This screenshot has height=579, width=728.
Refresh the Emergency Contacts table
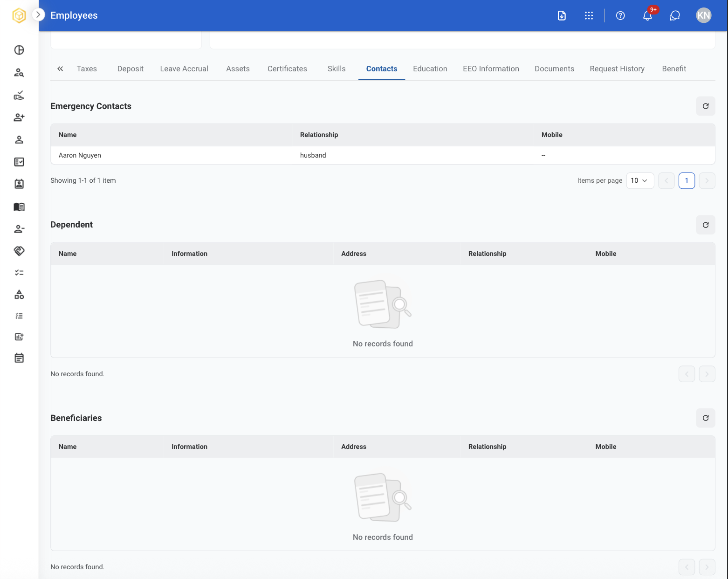click(706, 106)
